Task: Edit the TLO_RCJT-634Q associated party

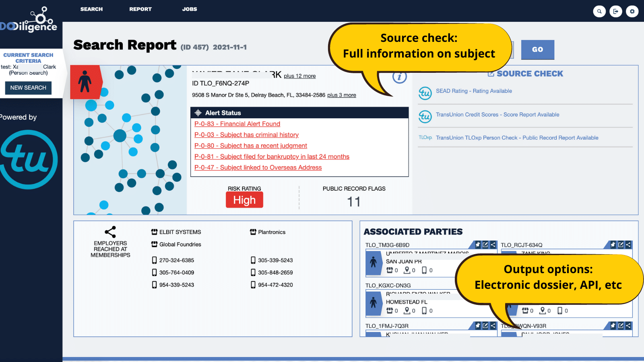Action: tap(621, 245)
